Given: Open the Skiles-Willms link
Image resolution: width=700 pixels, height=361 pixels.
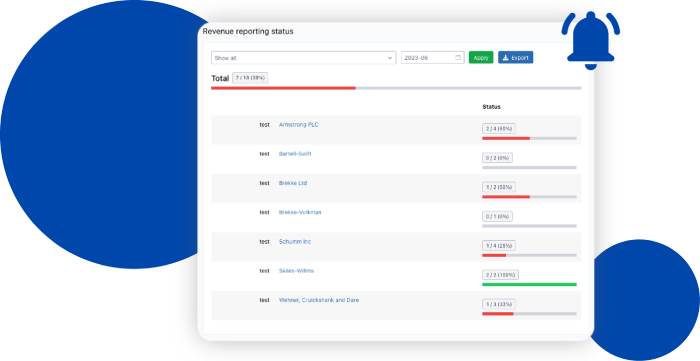Looking at the screenshot, I should point(296,271).
